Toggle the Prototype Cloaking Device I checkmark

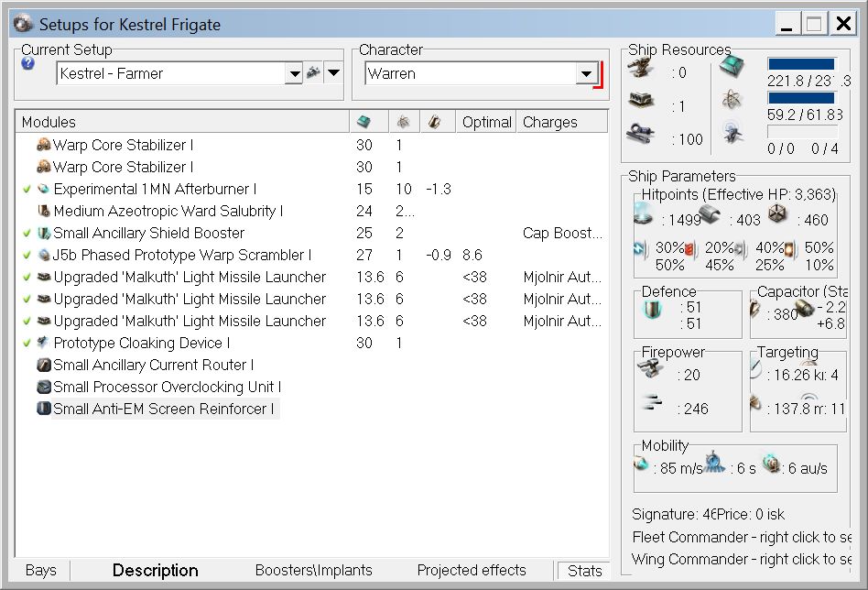[27, 343]
